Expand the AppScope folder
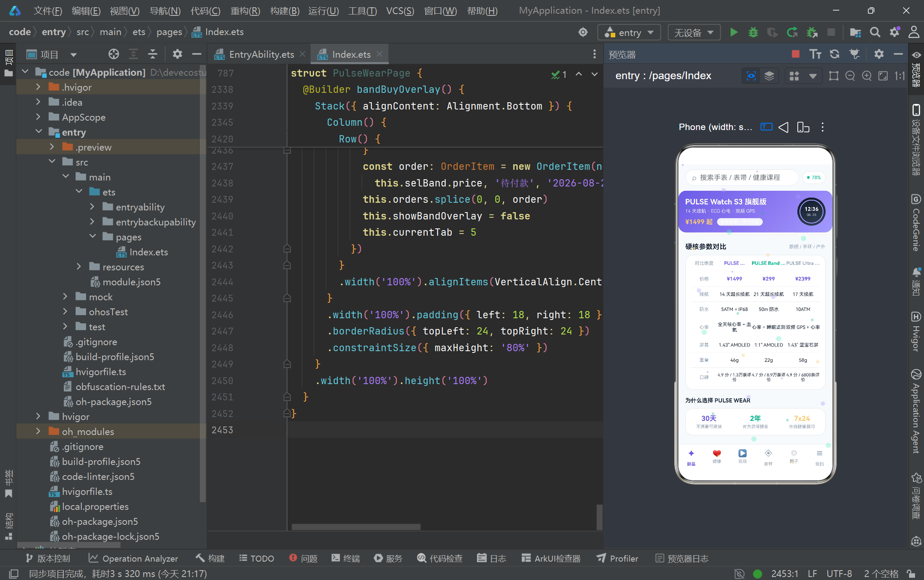924x580 pixels. point(38,117)
